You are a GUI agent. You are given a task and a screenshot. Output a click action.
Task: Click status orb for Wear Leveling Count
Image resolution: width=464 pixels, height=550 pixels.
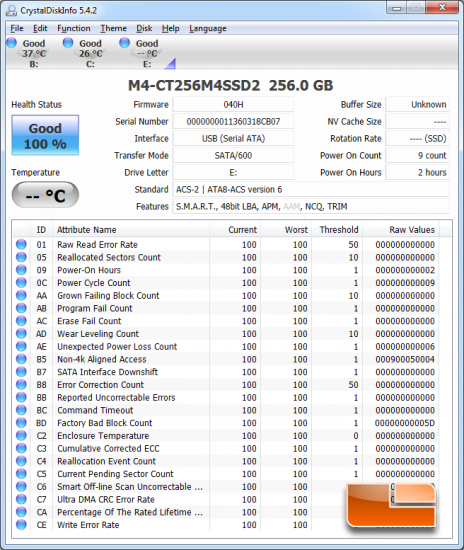tap(21, 334)
